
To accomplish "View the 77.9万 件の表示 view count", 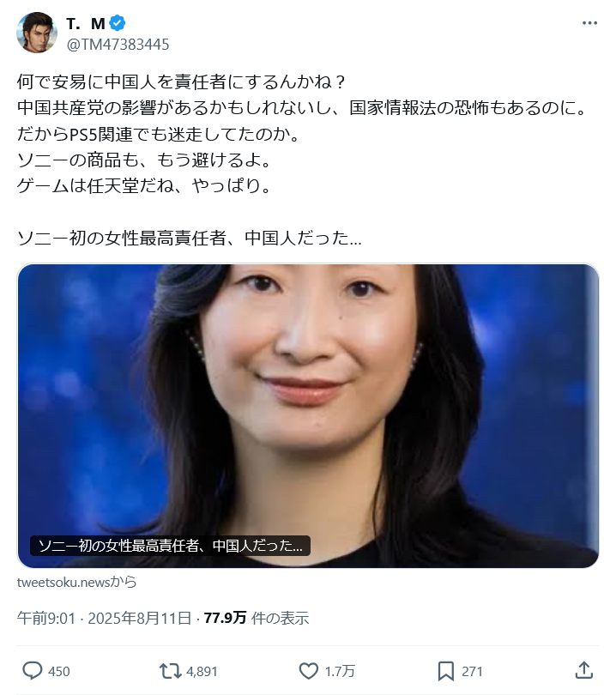I will tap(257, 618).
